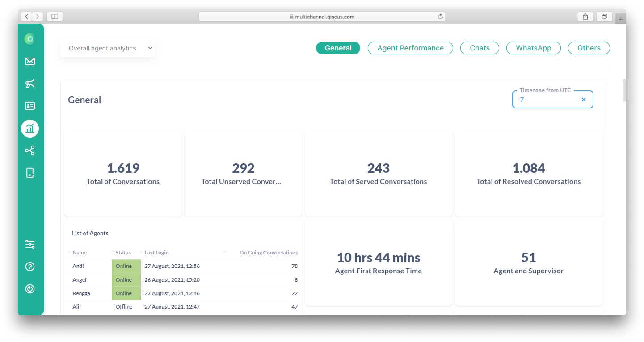Screen dimensions: 644x342
Task: Select agent name Rengga
Action: pyautogui.click(x=80, y=293)
